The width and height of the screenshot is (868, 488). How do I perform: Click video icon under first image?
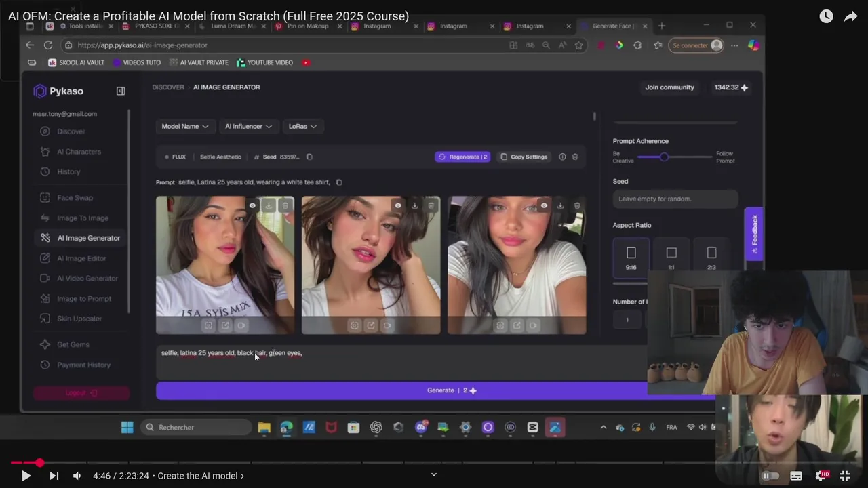tap(241, 325)
